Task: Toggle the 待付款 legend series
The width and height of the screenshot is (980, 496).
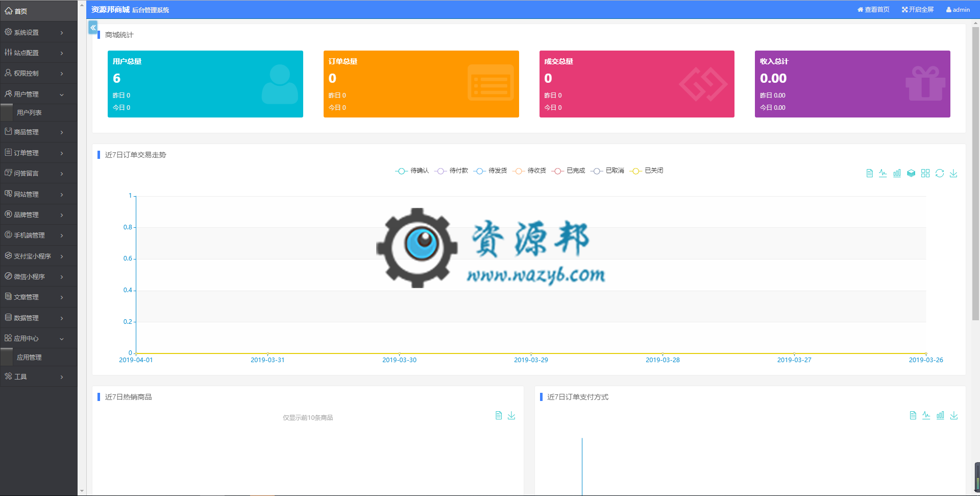Action: point(451,171)
